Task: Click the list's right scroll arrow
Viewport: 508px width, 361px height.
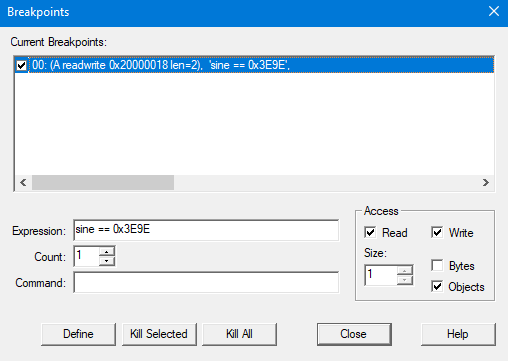Action: pos(486,182)
